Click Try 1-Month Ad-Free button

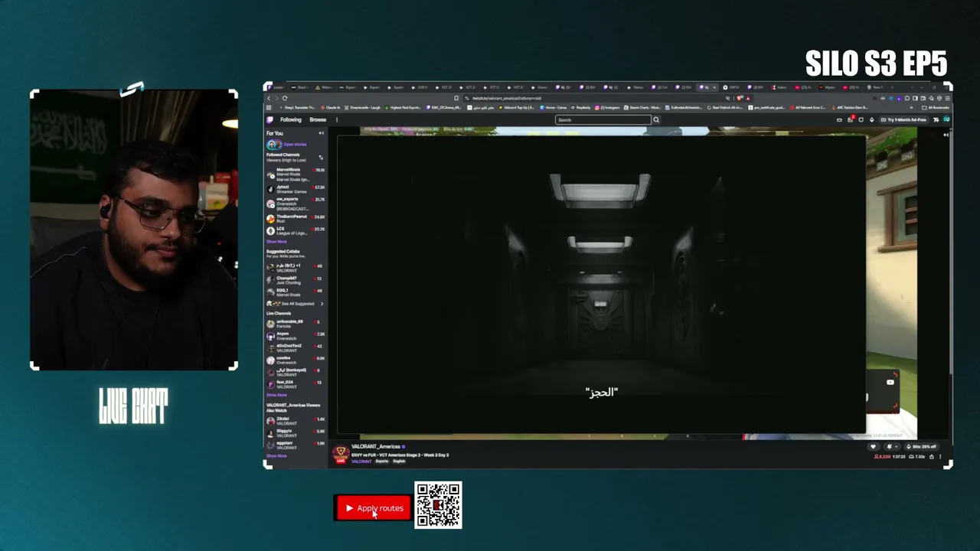point(904,120)
